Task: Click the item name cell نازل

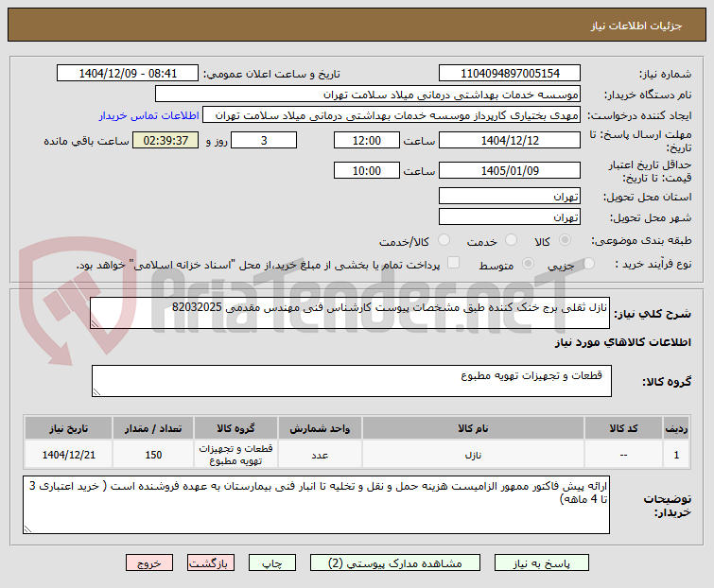Action: (473, 455)
